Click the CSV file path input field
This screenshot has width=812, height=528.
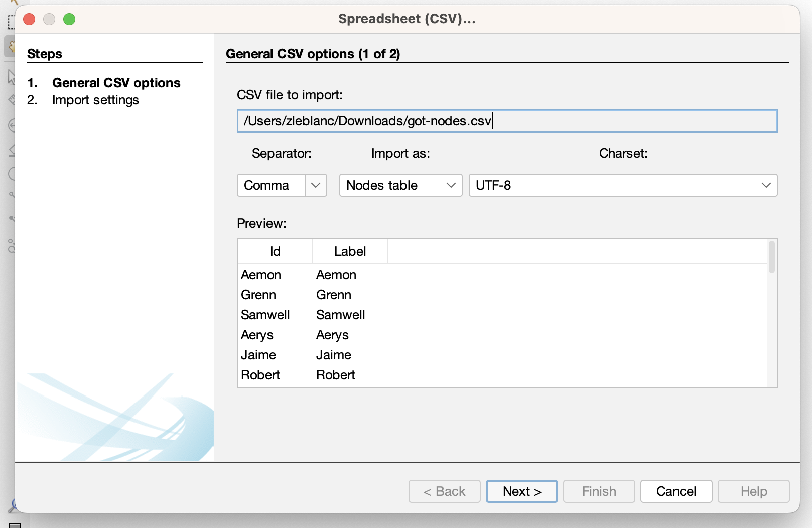click(507, 121)
